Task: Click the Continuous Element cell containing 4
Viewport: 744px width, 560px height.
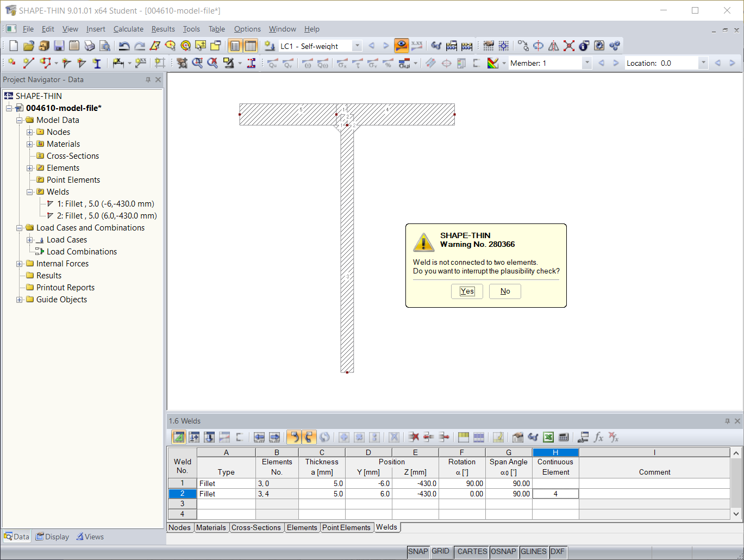Action: coord(555,494)
